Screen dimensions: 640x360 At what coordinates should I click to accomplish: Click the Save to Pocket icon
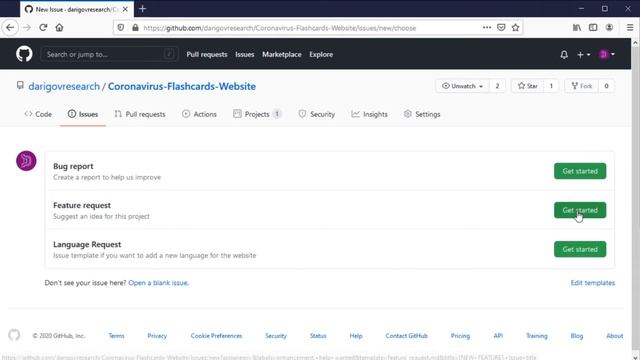pos(501,27)
